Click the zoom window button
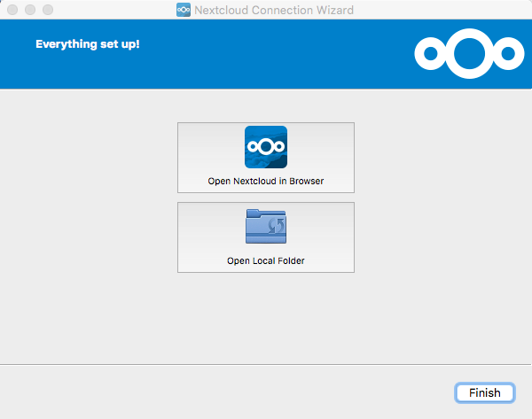The height and width of the screenshot is (419, 532). 48,10
